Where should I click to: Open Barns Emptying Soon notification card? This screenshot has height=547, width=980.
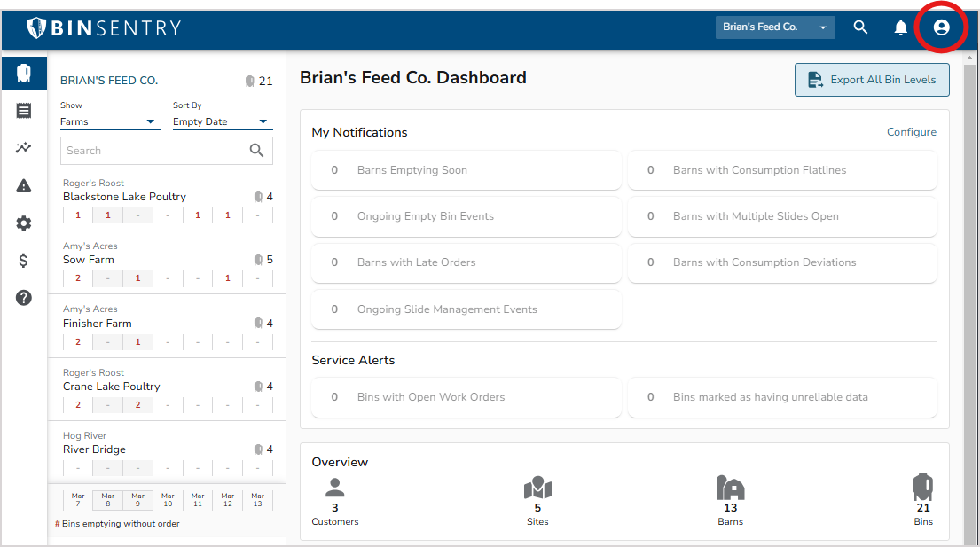[x=466, y=170]
